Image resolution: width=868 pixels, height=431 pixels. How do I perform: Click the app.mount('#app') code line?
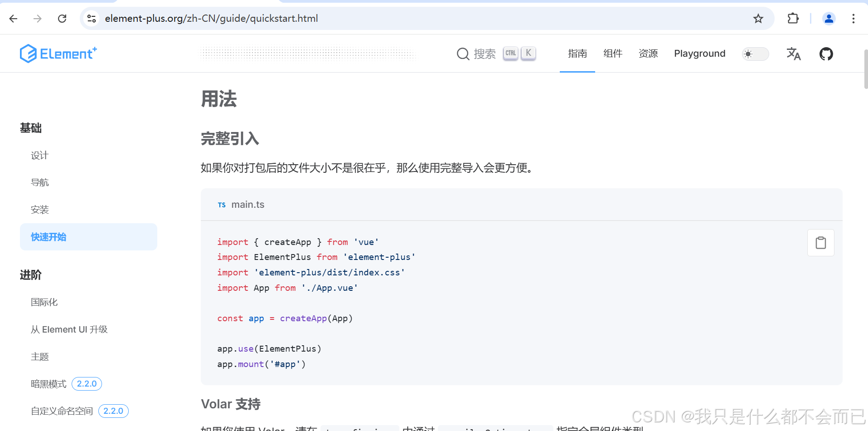(262, 364)
